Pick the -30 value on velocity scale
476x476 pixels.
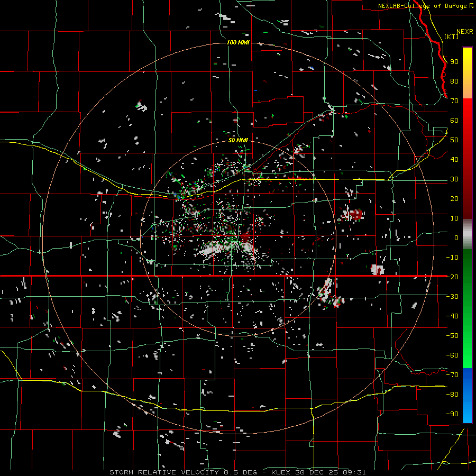[452, 297]
